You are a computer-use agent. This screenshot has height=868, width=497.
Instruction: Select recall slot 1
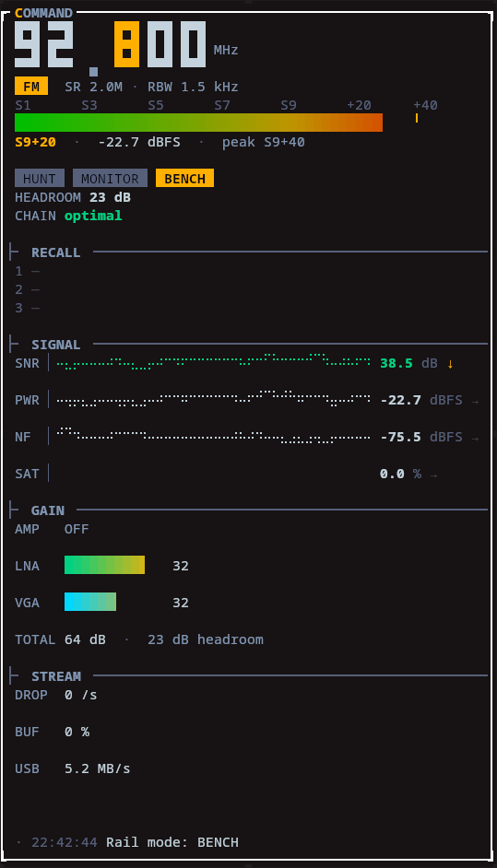[27, 271]
